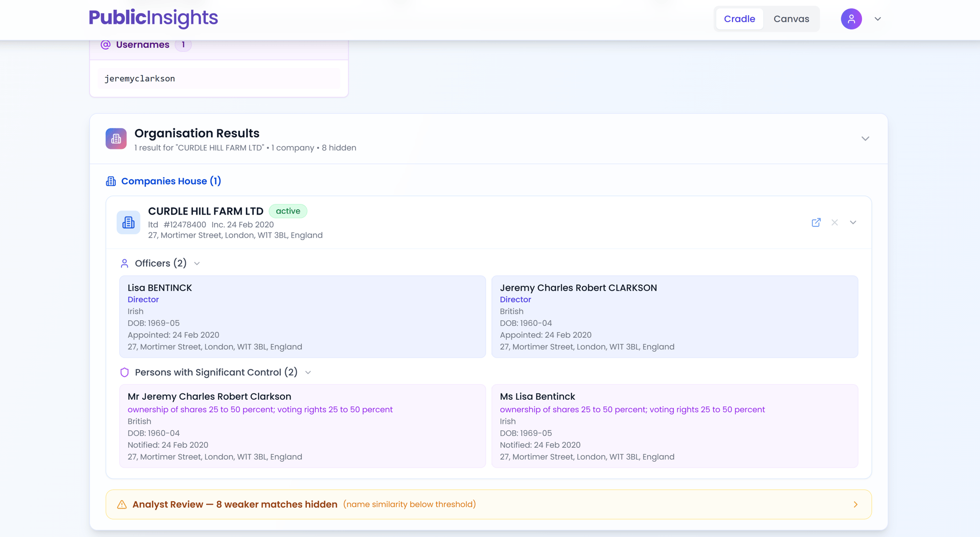Click Ms Lisa Bentinck's ownership of shares text
This screenshot has width=980, height=537.
click(632, 410)
